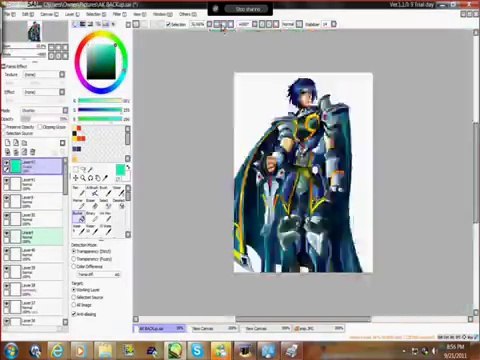Select the lasso selection tool
The width and height of the screenshot is (480, 360).
point(83,170)
